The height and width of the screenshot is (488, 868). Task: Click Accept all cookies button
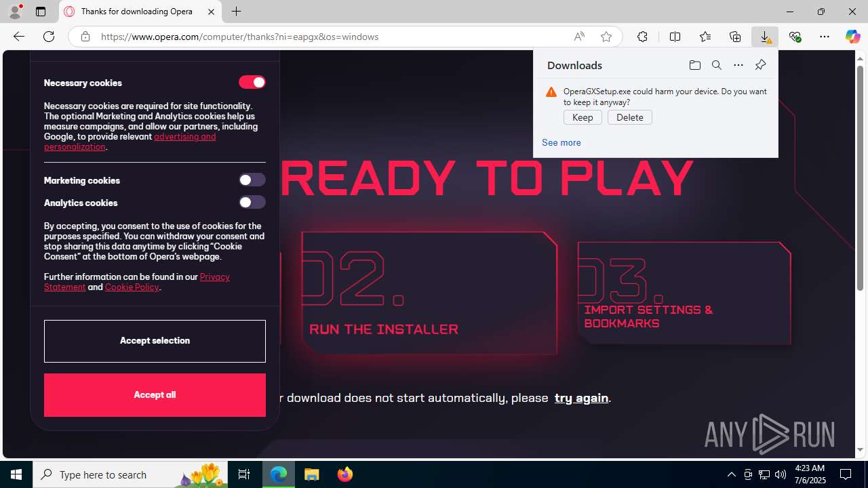(155, 395)
